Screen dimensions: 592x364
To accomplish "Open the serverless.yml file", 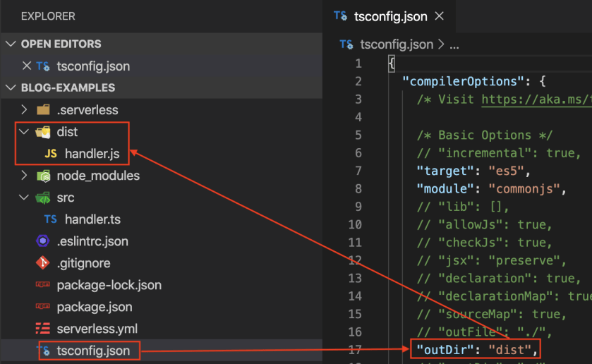I will tap(97, 329).
